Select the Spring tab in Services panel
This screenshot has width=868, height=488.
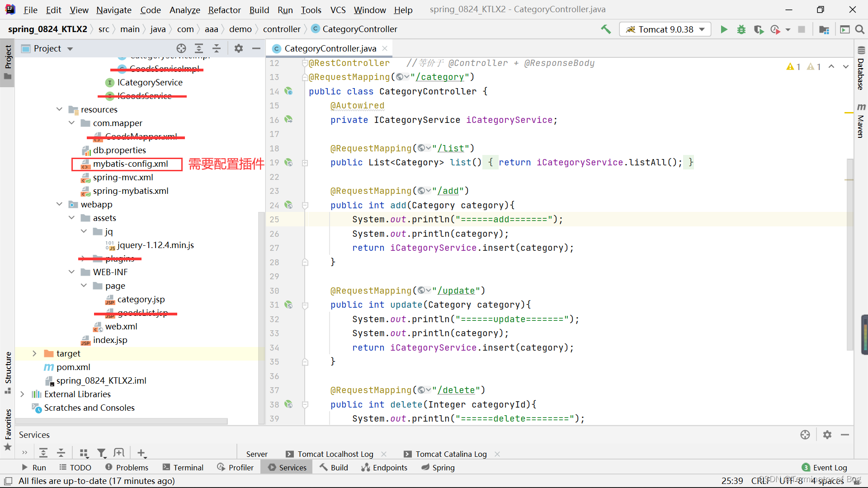point(443,467)
